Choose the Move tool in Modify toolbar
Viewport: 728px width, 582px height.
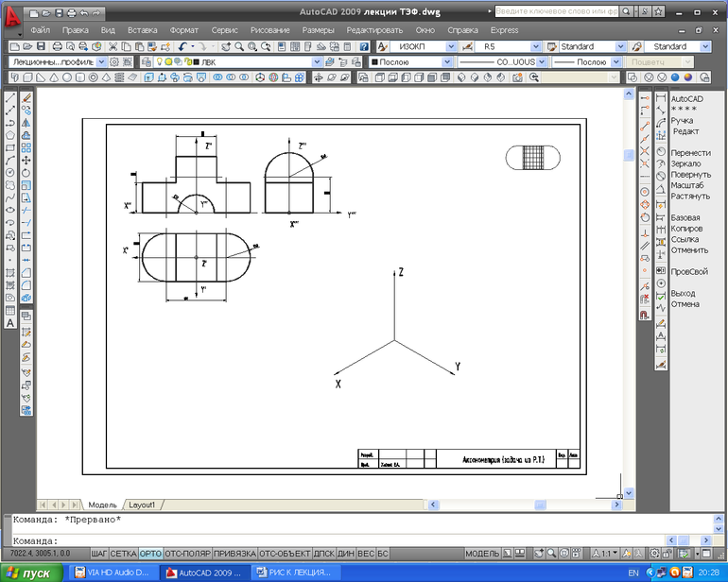[x=26, y=161]
